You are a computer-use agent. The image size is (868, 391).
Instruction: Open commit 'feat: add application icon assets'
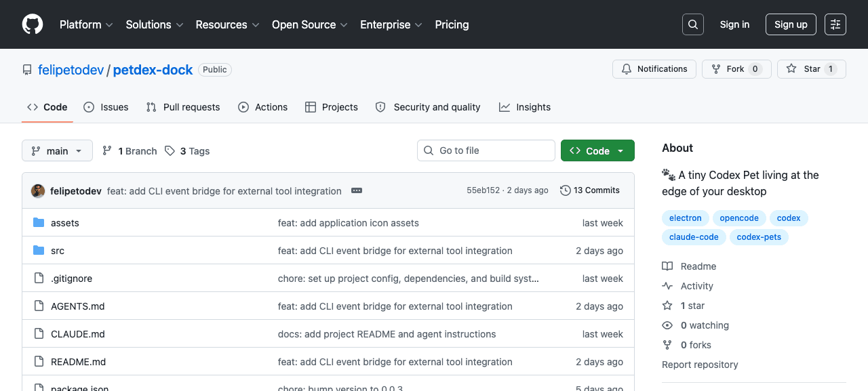[349, 223]
